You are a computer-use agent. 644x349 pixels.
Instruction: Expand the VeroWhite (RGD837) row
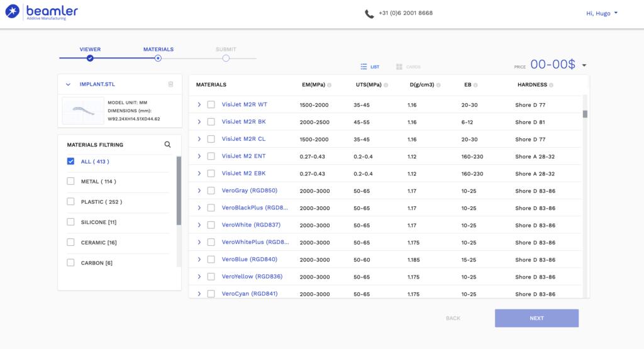point(199,225)
